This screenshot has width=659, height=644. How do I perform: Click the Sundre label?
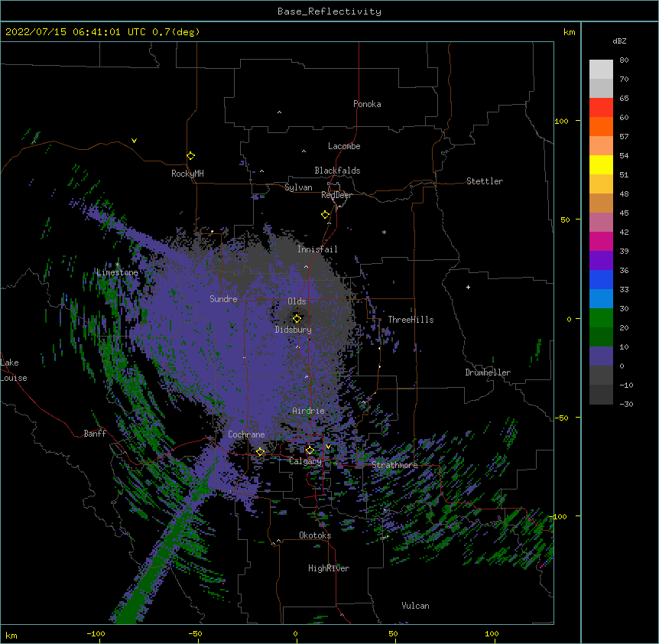(223, 299)
